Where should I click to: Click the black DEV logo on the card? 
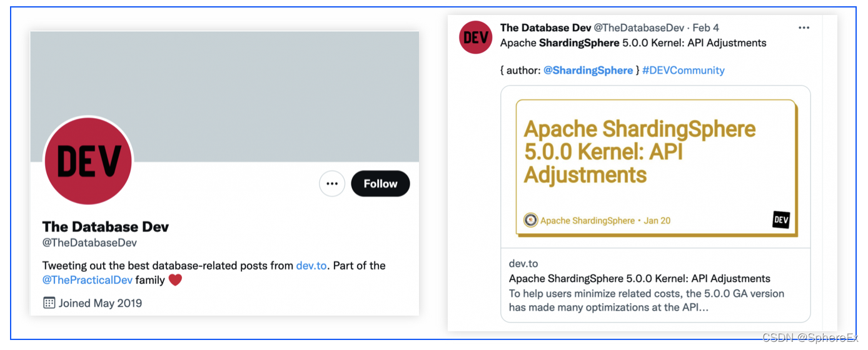(x=781, y=220)
